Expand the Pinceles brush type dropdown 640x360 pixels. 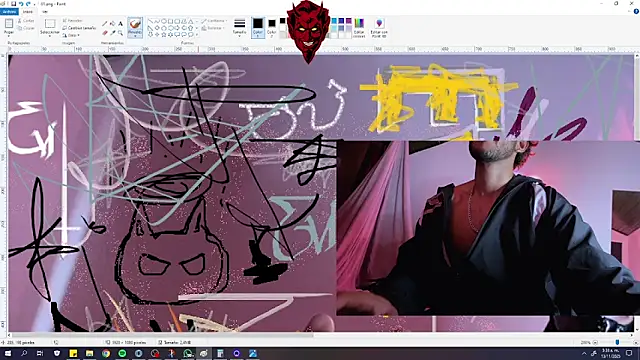135,36
